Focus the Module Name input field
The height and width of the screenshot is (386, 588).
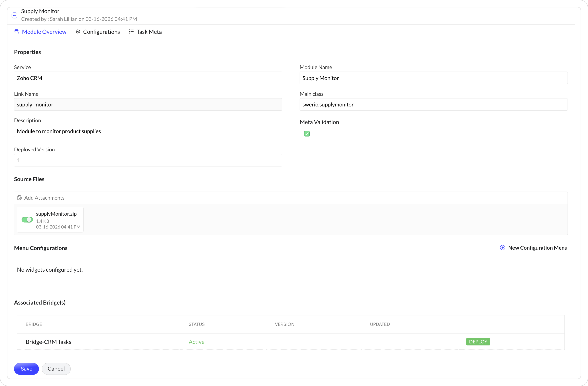point(433,78)
